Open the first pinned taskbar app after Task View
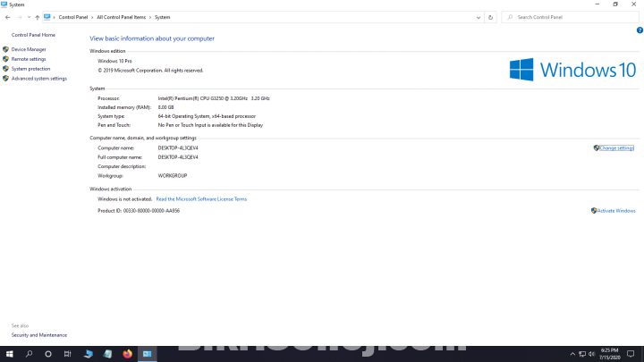 coord(88,354)
